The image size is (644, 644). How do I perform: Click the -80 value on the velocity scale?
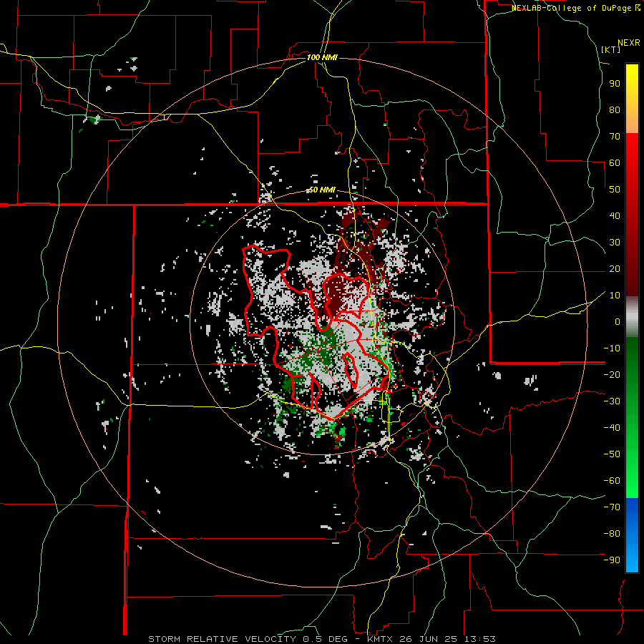pos(612,534)
